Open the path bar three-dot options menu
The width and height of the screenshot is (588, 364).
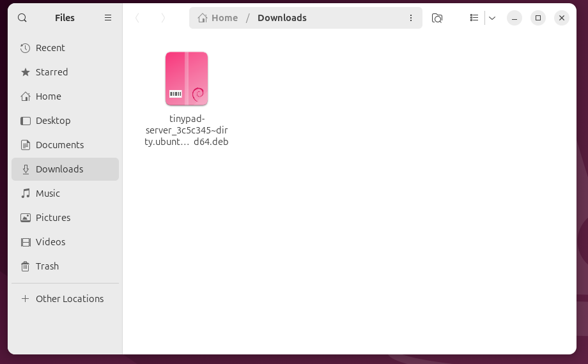pyautogui.click(x=411, y=18)
